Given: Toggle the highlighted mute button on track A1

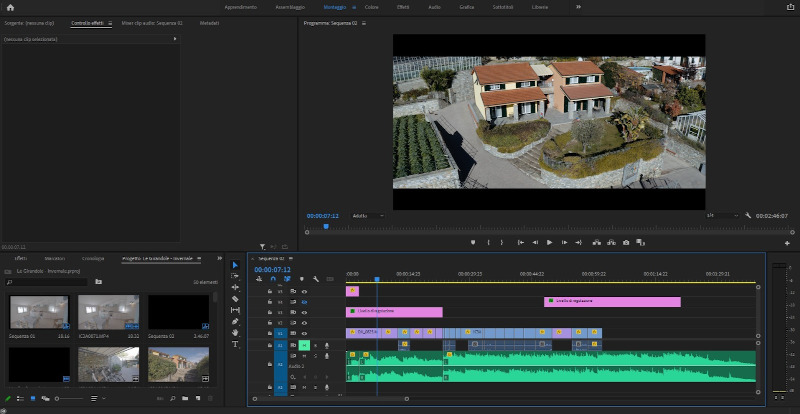Looking at the screenshot, I should coord(304,345).
